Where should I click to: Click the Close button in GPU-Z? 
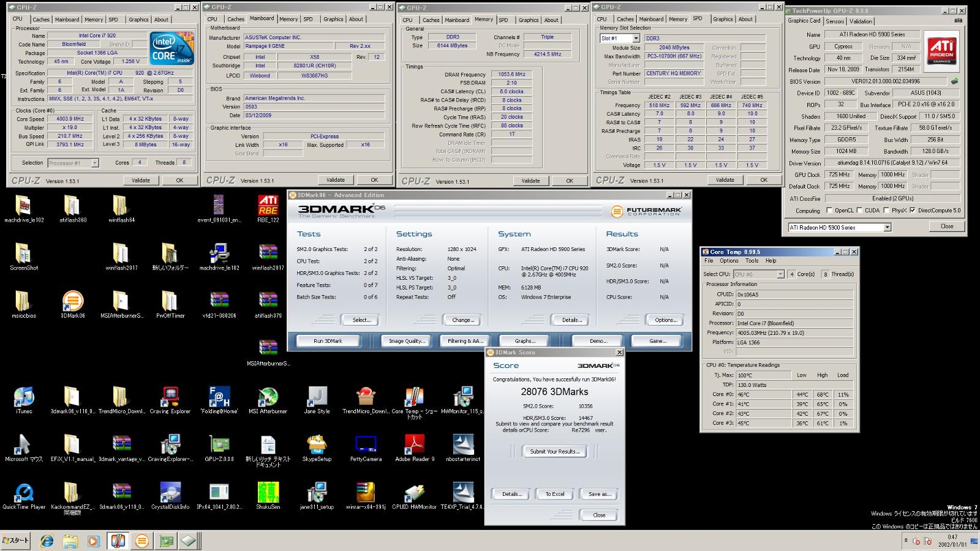947,227
